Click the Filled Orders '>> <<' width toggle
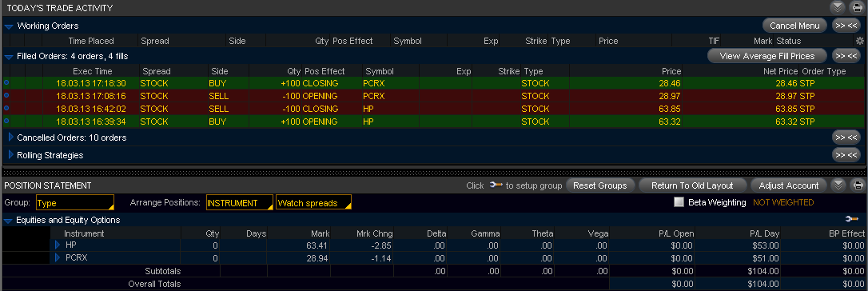868x291 pixels. pos(846,56)
